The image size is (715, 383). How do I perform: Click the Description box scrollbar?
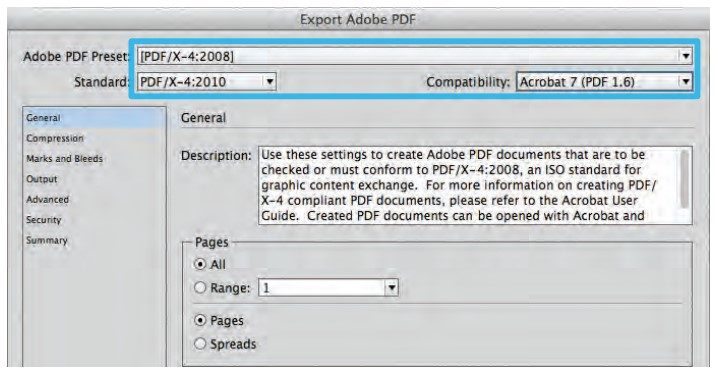click(684, 180)
